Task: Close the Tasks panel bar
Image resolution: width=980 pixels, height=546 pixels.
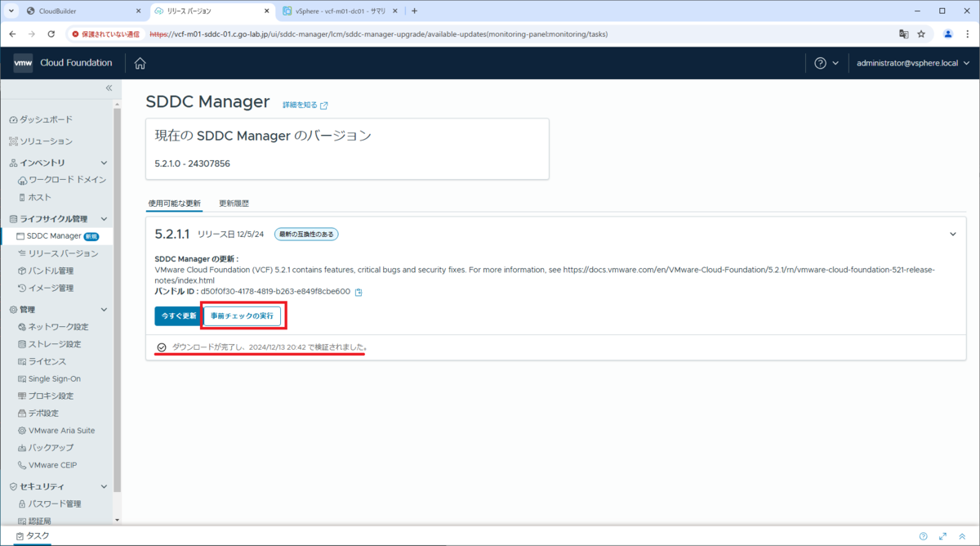Action: coord(963,536)
